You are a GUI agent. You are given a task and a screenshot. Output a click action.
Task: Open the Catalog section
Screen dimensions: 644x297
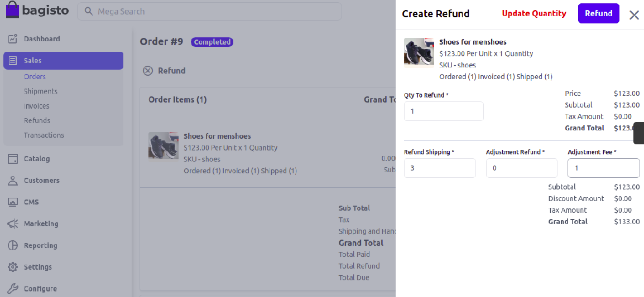click(36, 159)
